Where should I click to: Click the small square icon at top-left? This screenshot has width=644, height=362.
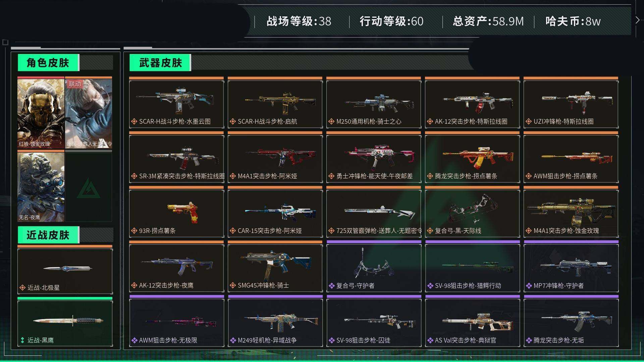pyautogui.click(x=5, y=42)
